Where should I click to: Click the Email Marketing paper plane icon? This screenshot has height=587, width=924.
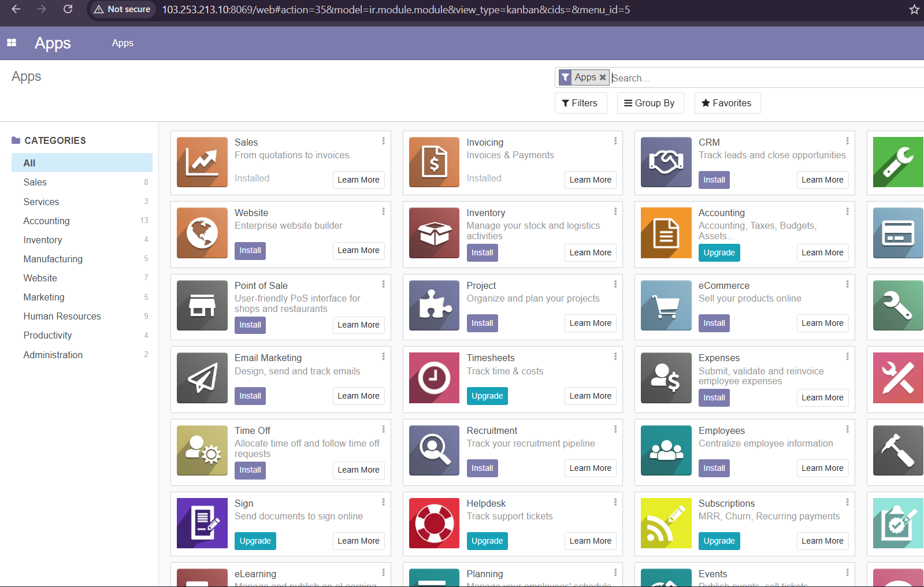click(202, 378)
